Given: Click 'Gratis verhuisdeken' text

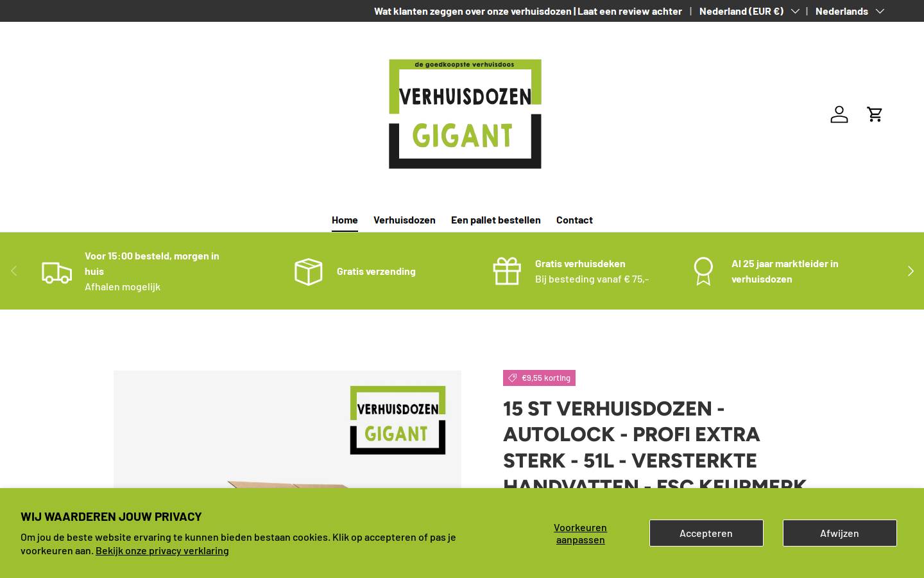Looking at the screenshot, I should [580, 263].
